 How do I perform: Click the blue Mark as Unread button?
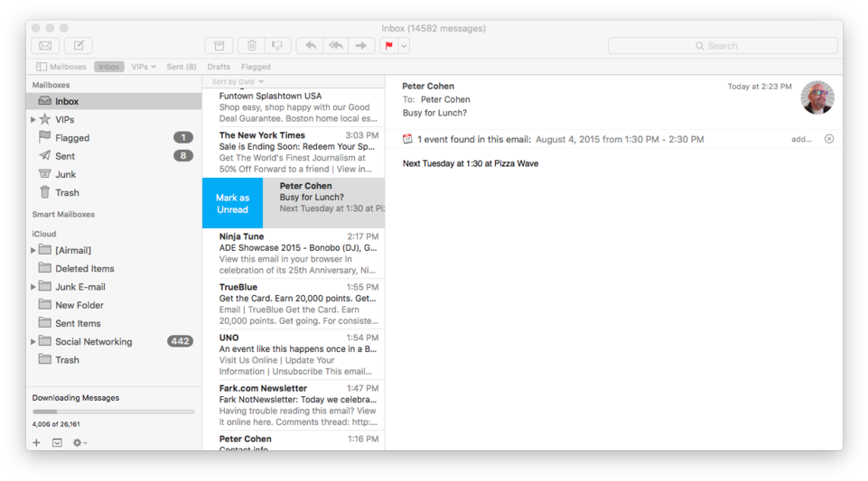coord(232,204)
